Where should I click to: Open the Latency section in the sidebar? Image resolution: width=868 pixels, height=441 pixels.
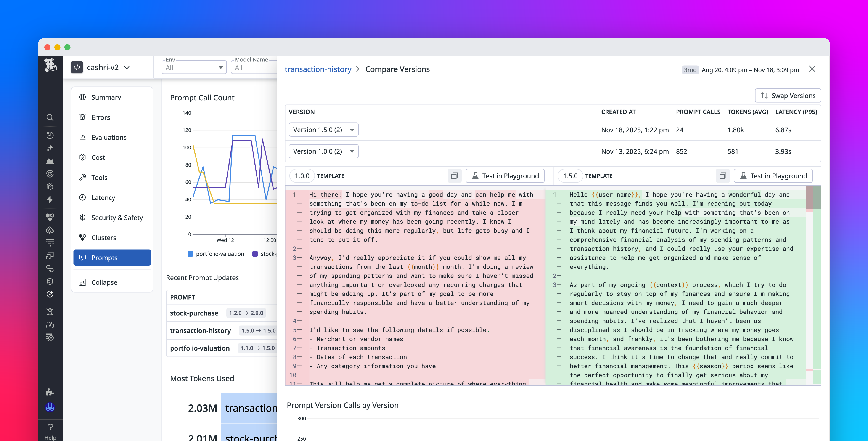(103, 198)
